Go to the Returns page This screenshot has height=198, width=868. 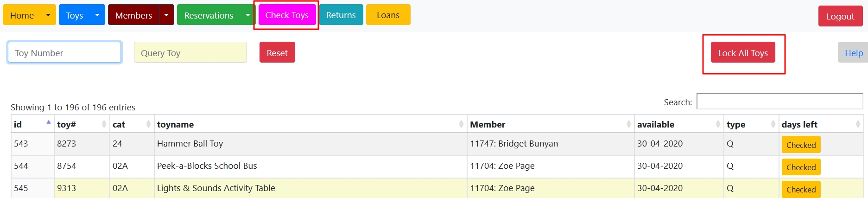pyautogui.click(x=341, y=15)
